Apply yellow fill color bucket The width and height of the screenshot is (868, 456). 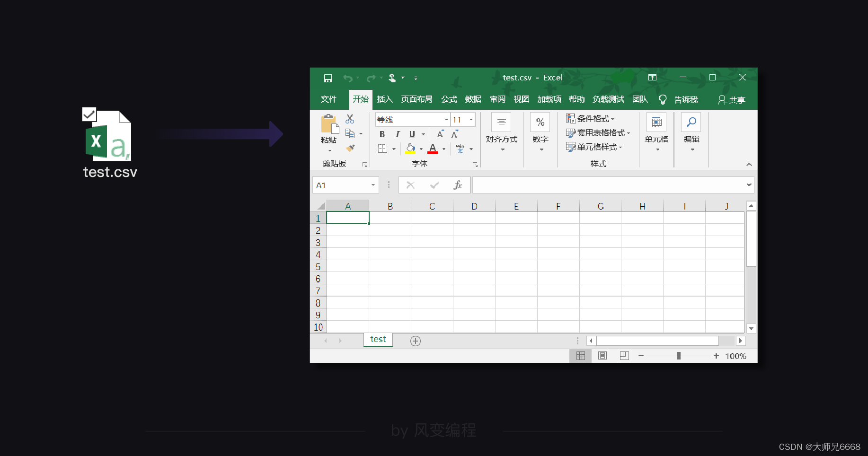point(410,149)
